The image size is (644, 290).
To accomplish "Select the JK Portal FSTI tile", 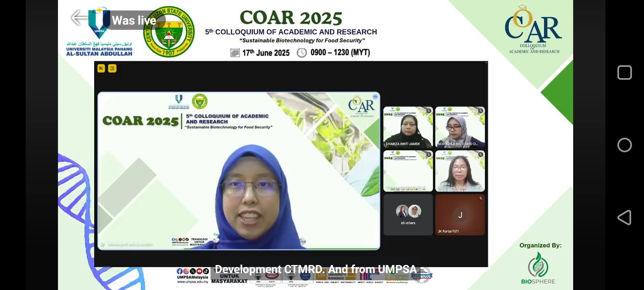I will (x=460, y=215).
